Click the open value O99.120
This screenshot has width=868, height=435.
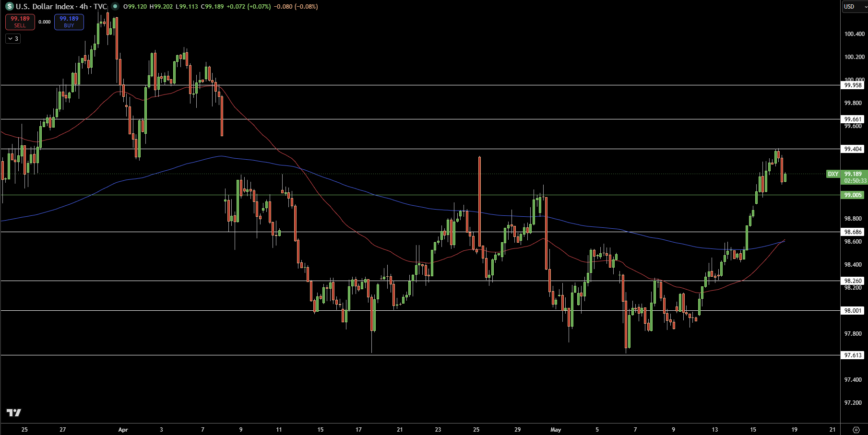click(x=135, y=7)
